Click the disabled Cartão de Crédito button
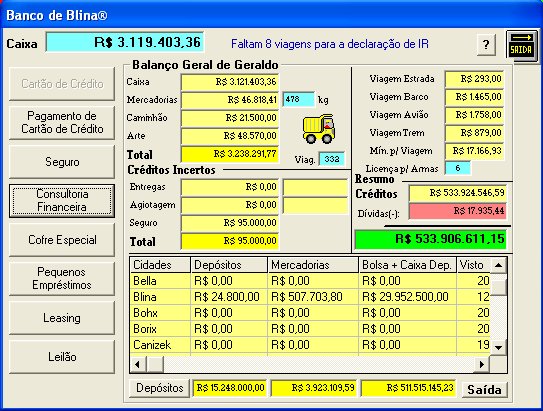The width and height of the screenshot is (543, 411). [x=62, y=84]
